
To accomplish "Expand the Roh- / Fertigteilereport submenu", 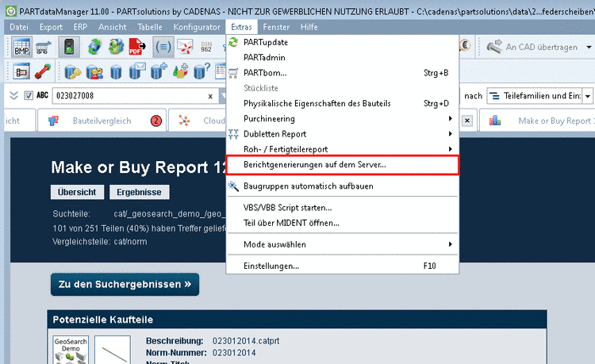I will coord(450,149).
